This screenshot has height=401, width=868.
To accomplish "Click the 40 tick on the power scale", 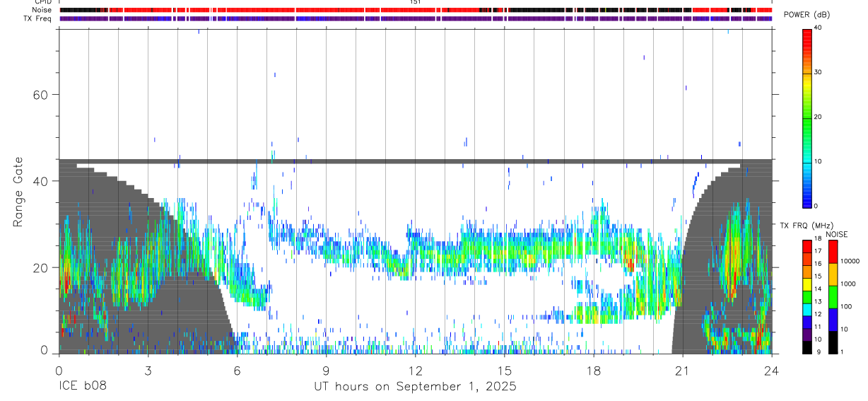I will click(x=819, y=28).
